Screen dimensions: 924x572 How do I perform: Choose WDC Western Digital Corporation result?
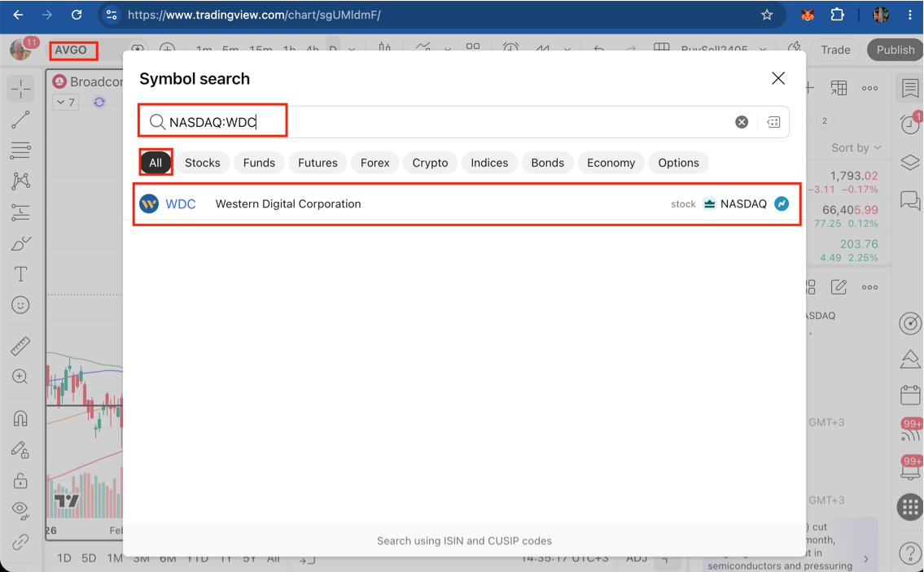(464, 204)
